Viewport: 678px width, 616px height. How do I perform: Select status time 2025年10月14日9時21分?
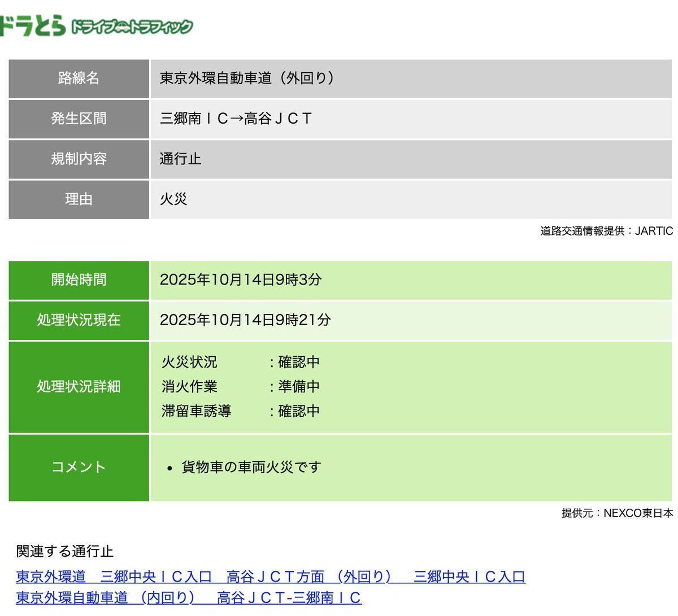tap(245, 320)
